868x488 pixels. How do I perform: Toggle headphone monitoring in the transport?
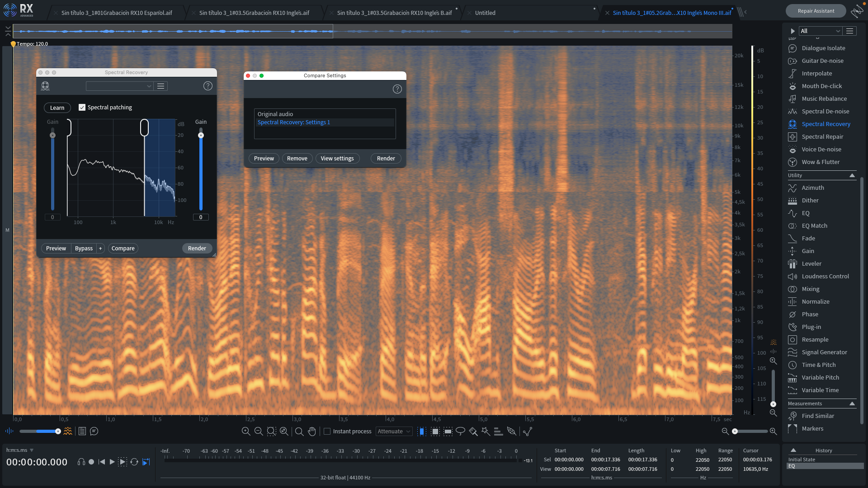click(81, 462)
